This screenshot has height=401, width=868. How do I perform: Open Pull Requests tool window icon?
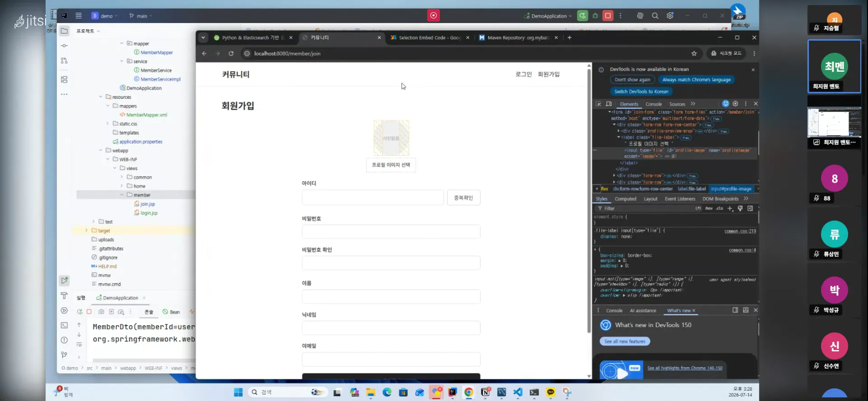pos(64,61)
